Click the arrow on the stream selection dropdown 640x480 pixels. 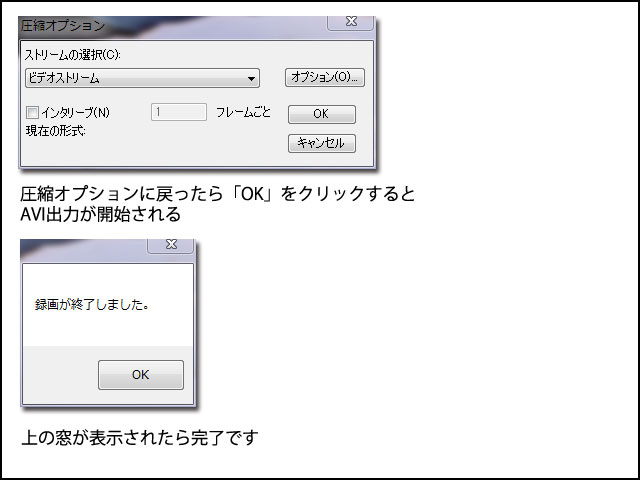click(251, 79)
